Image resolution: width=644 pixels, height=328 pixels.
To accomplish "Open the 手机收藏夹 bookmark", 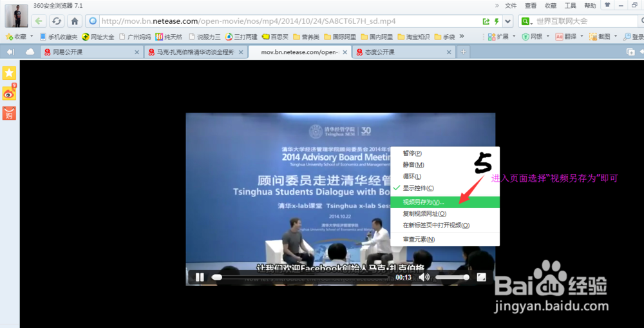I will click(59, 37).
